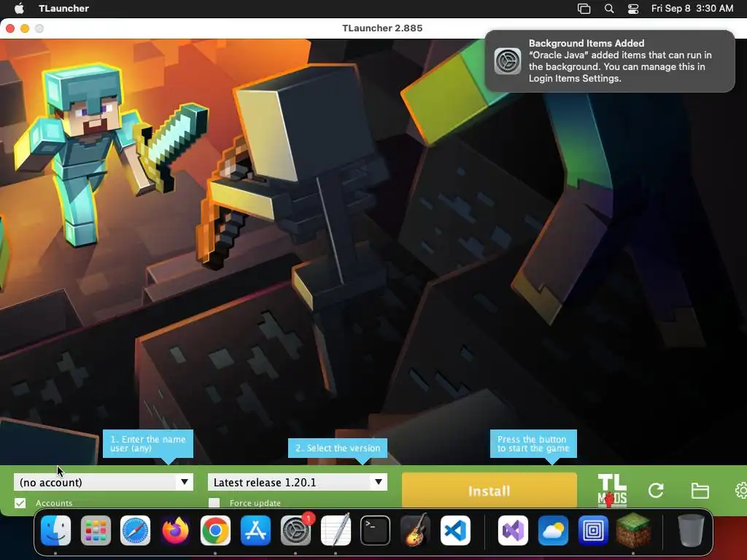Launch Firefox from the dock
This screenshot has width=747, height=560.
tap(175, 531)
